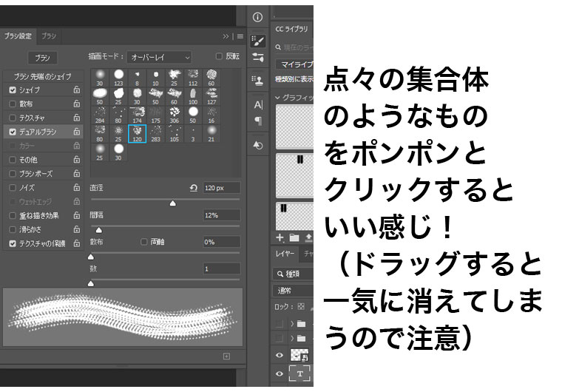
Task: Select the CC ライブラリ tab
Action: 292,30
